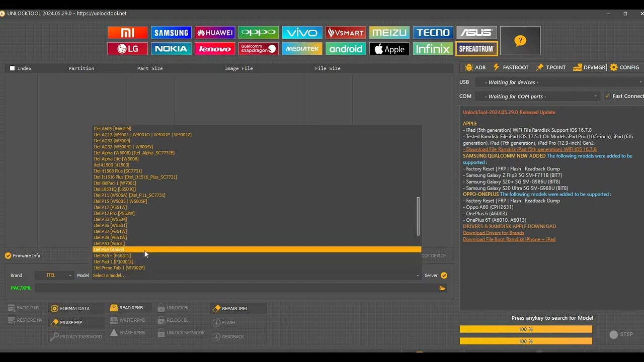Select the Samsung brand logo
This screenshot has height=362, width=644.
171,33
